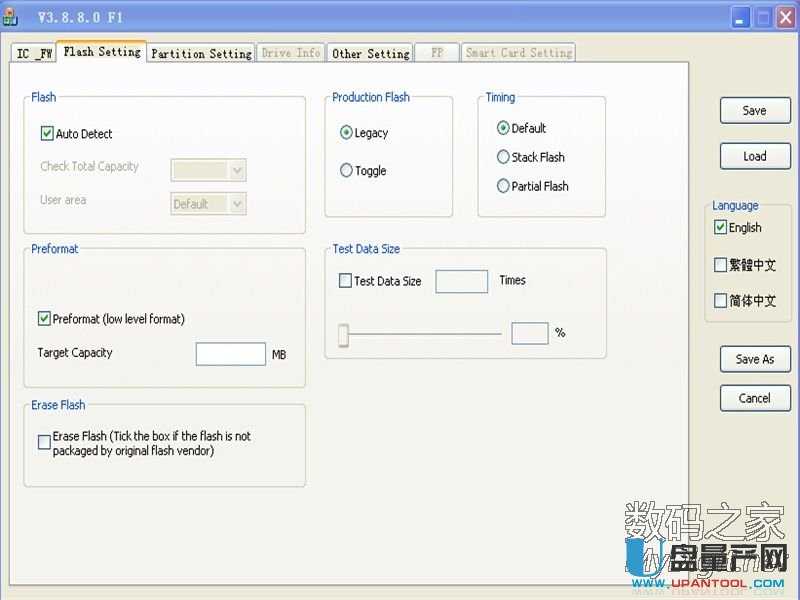Select the 简体中文 language checkbox

721,301
